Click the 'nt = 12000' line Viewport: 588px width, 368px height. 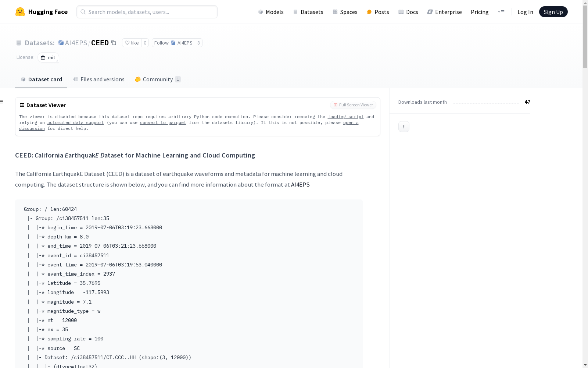click(62, 320)
